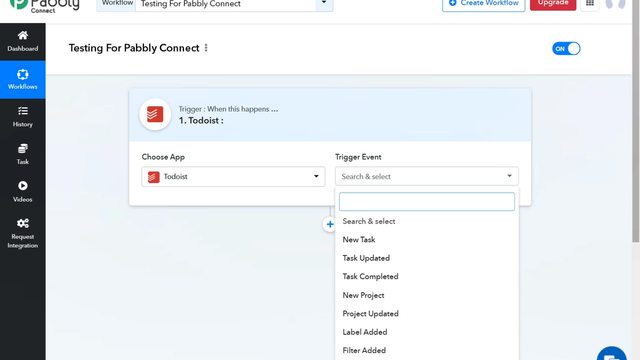The height and width of the screenshot is (360, 640).
Task: Open the Dashboard home icon
Action: (22, 36)
